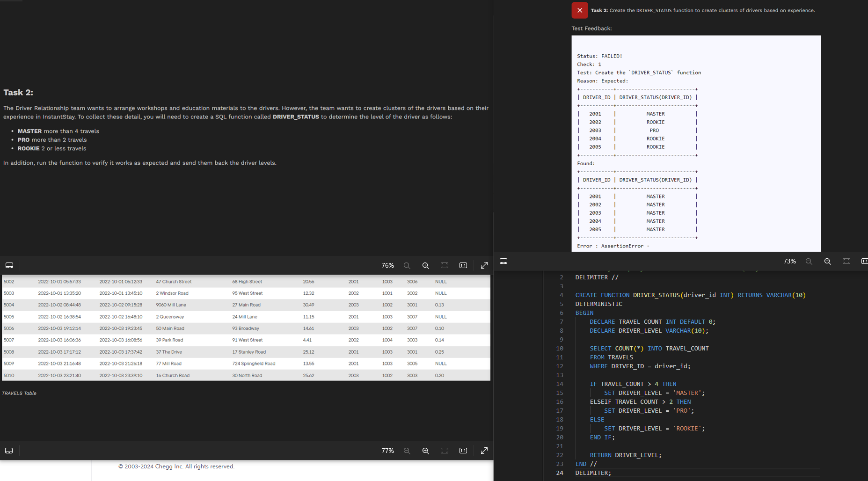Viewport: 868px width, 481px height.
Task: Show the table image at 1:1 size
Action: [x=463, y=265]
